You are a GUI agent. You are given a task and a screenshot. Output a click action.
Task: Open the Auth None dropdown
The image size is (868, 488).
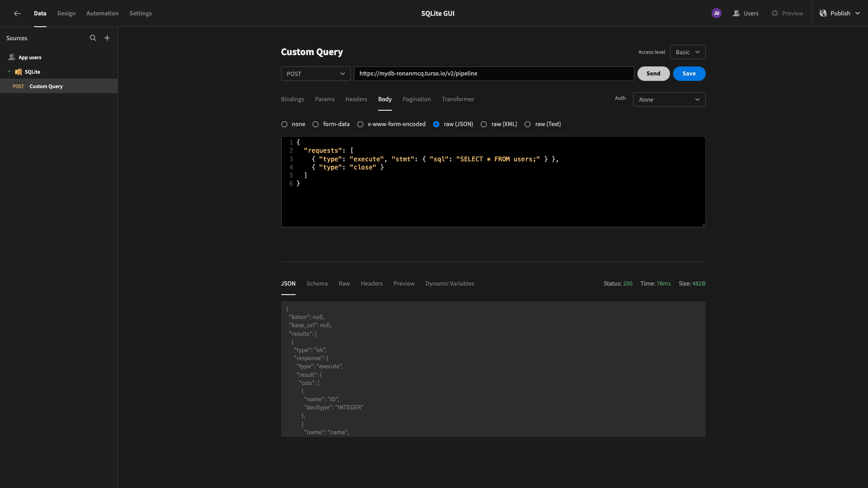click(x=669, y=99)
